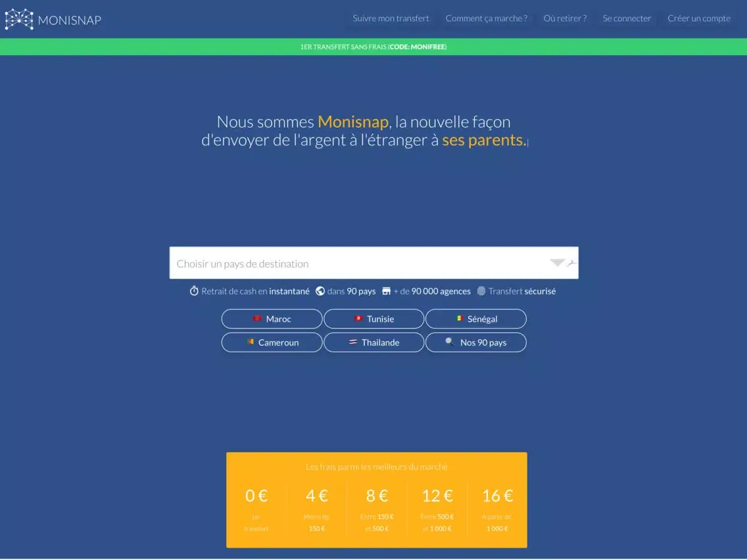This screenshot has height=560, width=747.
Task: Click the Monisnap network logo icon
Action: click(x=19, y=19)
